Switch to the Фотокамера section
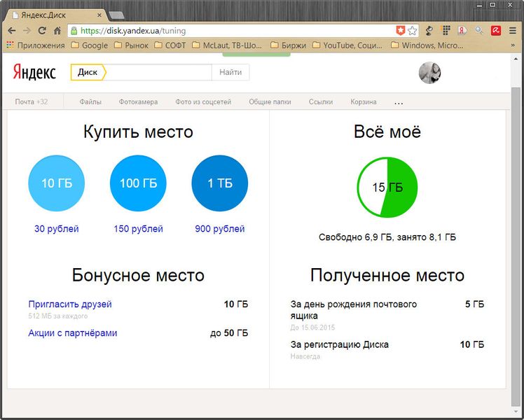Image resolution: width=524 pixels, height=420 pixels. point(138,101)
